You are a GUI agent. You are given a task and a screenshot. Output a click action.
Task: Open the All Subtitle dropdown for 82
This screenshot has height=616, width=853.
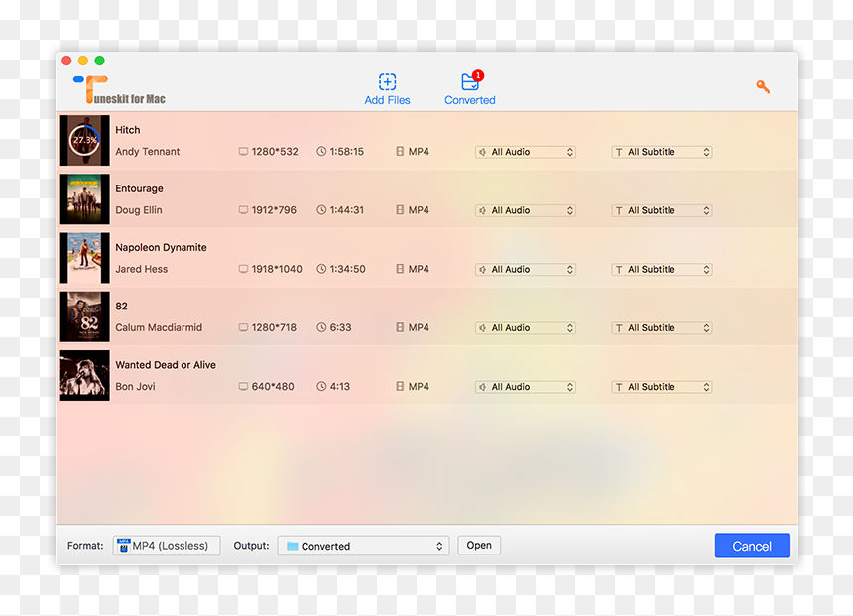(x=662, y=328)
